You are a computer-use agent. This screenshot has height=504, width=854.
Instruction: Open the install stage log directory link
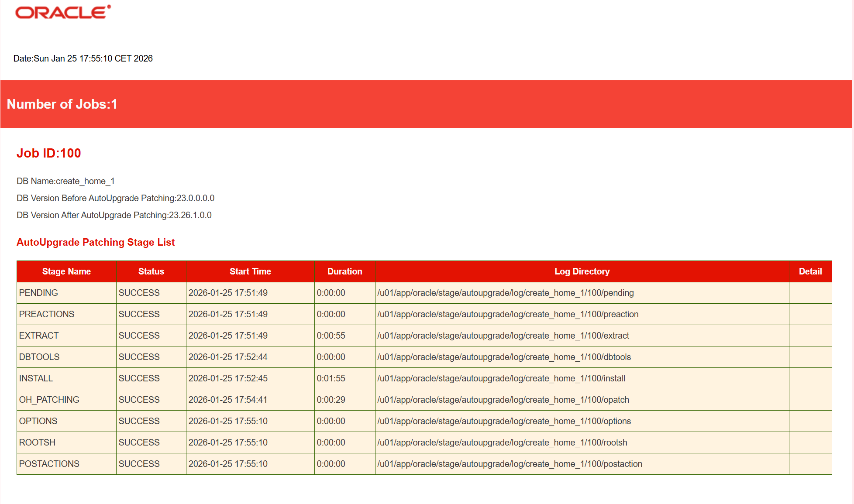tap(501, 378)
